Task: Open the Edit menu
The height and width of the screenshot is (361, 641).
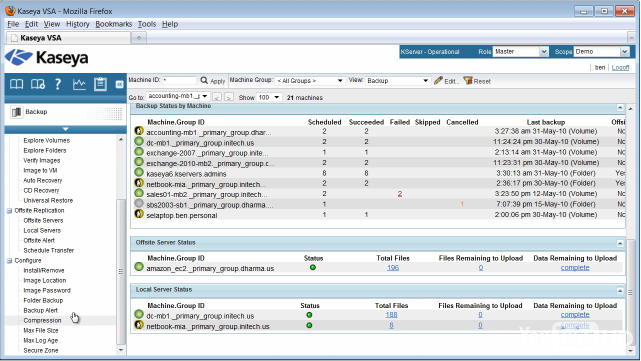Action: pyautogui.click(x=31, y=24)
